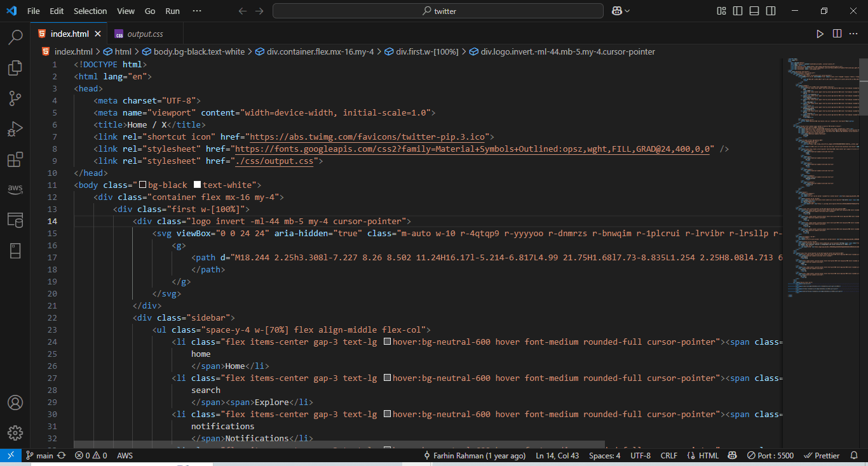
Task: Select the Prettier status bar item
Action: pyautogui.click(x=822, y=455)
